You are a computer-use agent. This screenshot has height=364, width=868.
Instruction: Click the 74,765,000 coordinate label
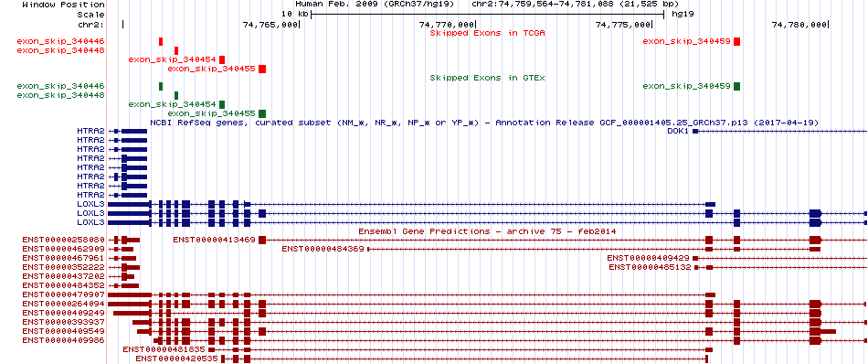tap(270, 25)
